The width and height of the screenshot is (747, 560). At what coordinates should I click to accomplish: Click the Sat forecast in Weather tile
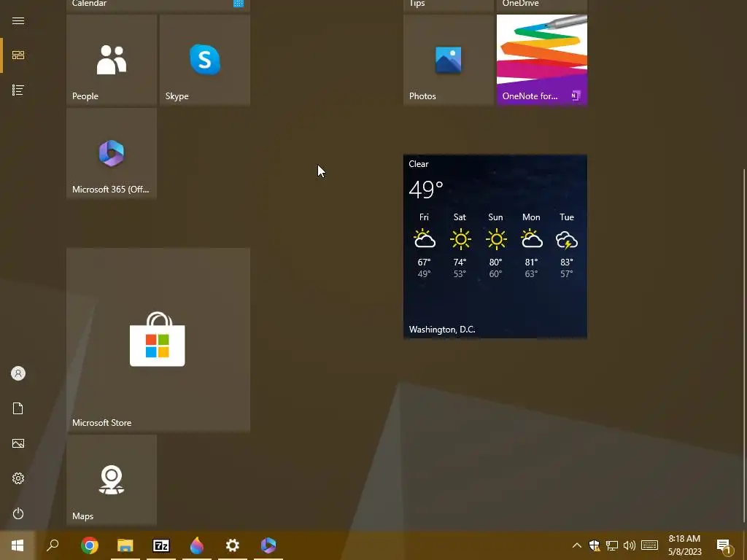(x=460, y=245)
